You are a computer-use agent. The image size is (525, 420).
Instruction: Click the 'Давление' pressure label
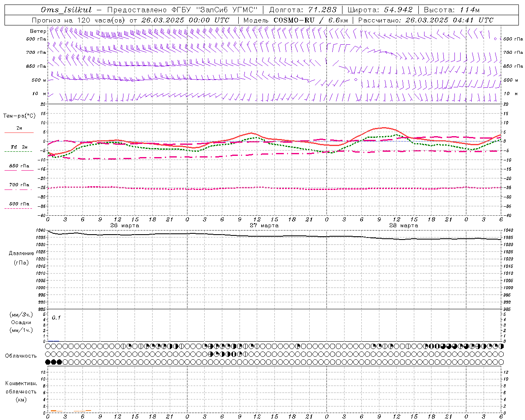pos(21,253)
